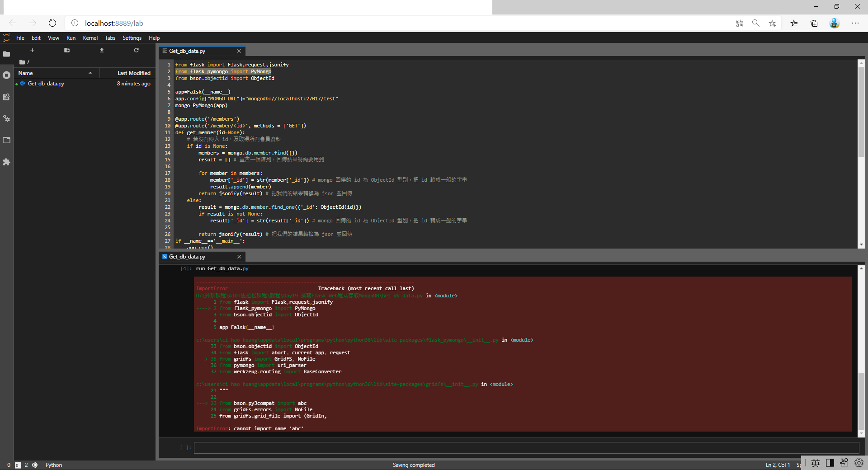Click the editor scrollbar up arrow
868x470 pixels.
861,63
